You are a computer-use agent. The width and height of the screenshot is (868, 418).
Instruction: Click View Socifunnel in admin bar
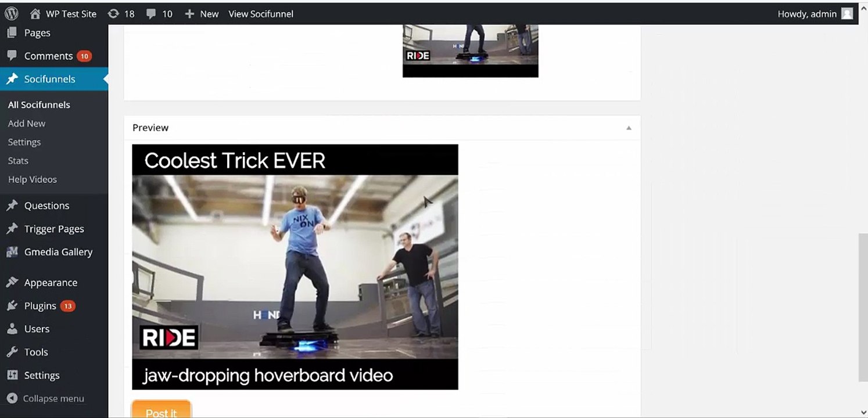261,13
